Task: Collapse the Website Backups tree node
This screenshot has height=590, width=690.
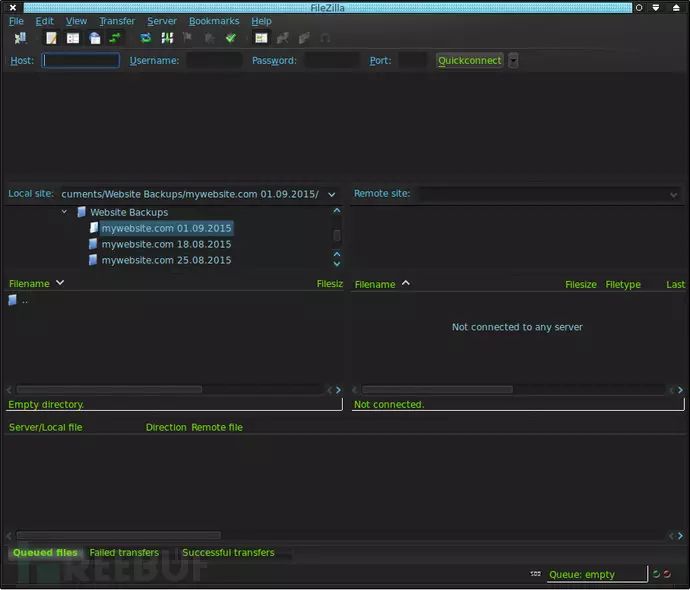Action: click(64, 212)
